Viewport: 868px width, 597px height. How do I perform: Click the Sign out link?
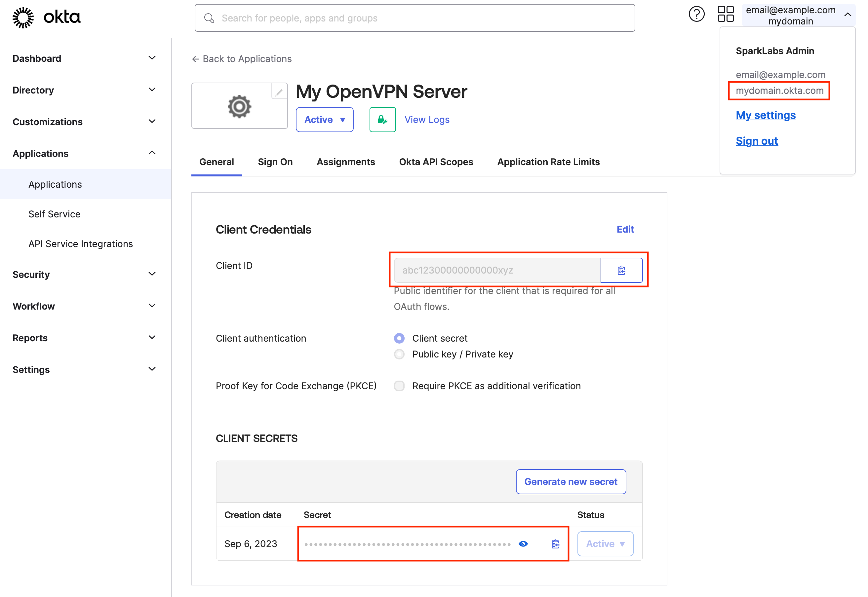(757, 141)
